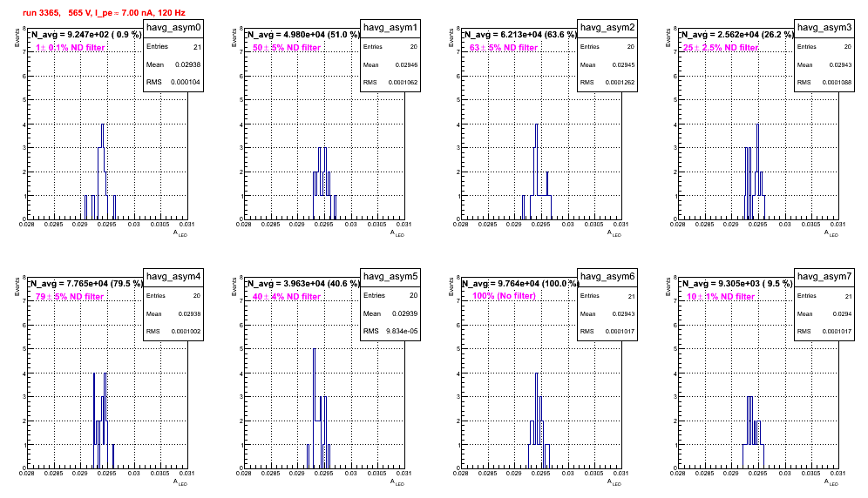The image size is (868, 498).
Task: Click the 50± 5% ND filter label
Action: (287, 48)
